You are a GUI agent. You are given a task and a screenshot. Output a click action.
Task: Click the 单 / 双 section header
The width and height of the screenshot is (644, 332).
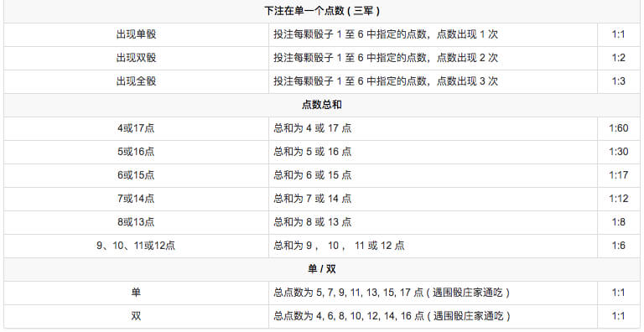[322, 269]
